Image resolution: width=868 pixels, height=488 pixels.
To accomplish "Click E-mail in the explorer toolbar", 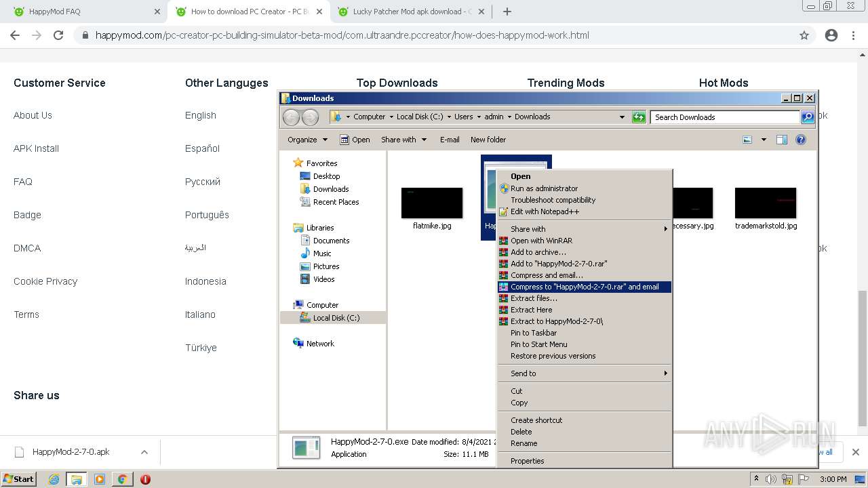I will point(450,140).
